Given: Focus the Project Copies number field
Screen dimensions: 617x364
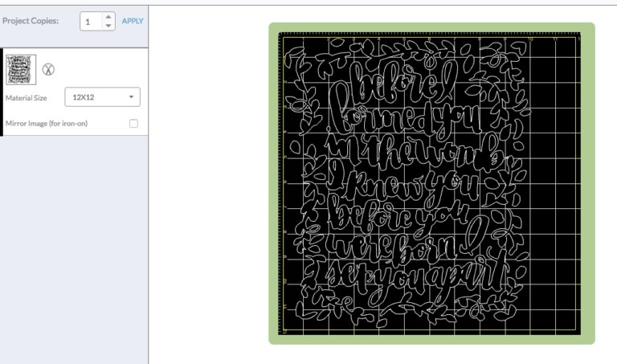Looking at the screenshot, I should point(91,22).
